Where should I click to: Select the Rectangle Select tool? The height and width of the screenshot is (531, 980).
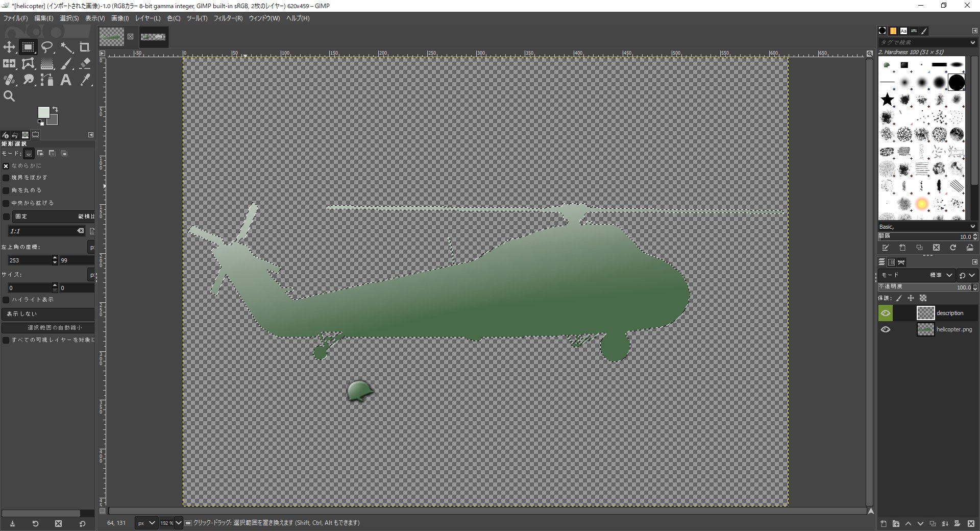click(x=28, y=47)
